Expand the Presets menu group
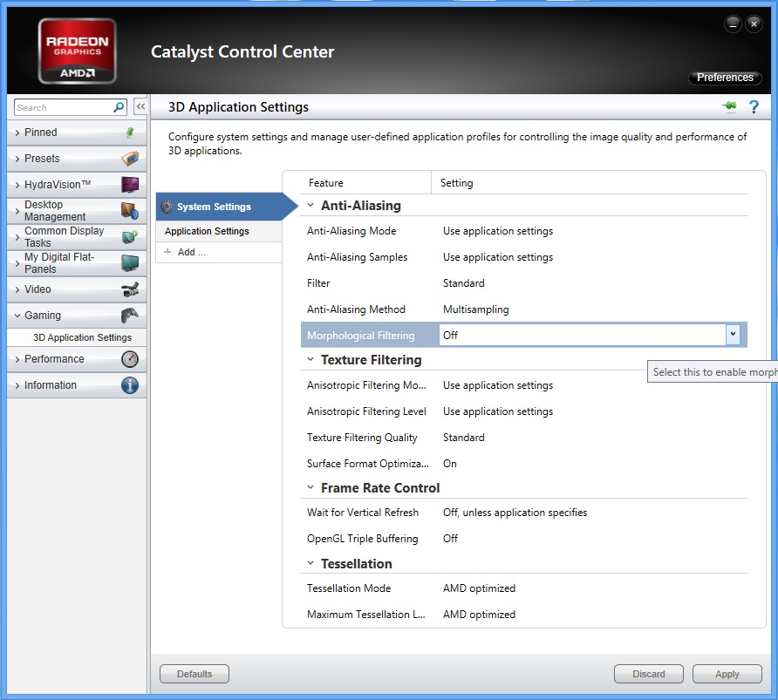Viewport: 778px width, 700px height. tap(17, 160)
